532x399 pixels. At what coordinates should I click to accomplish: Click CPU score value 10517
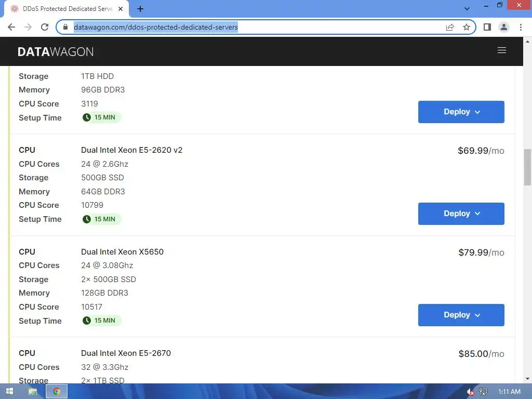[91, 307]
